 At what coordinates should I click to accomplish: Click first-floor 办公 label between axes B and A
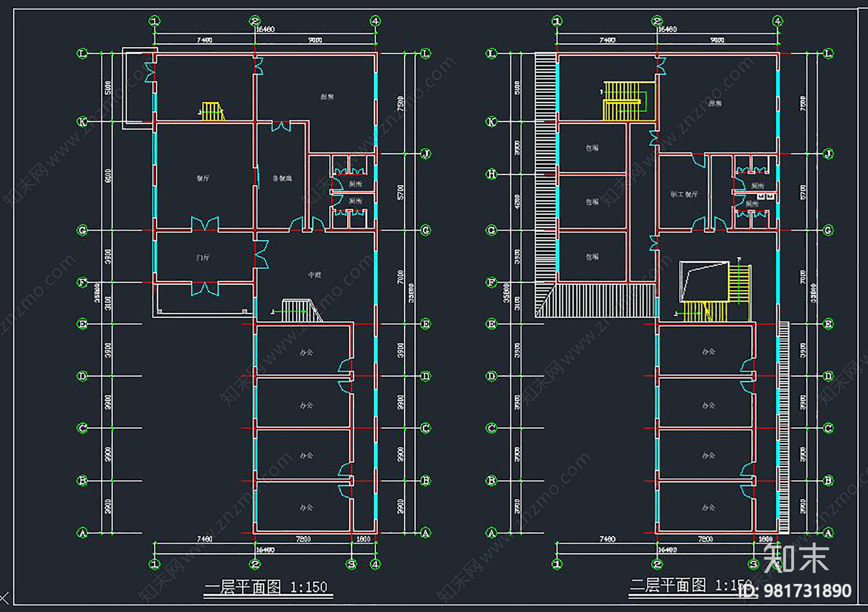[307, 507]
